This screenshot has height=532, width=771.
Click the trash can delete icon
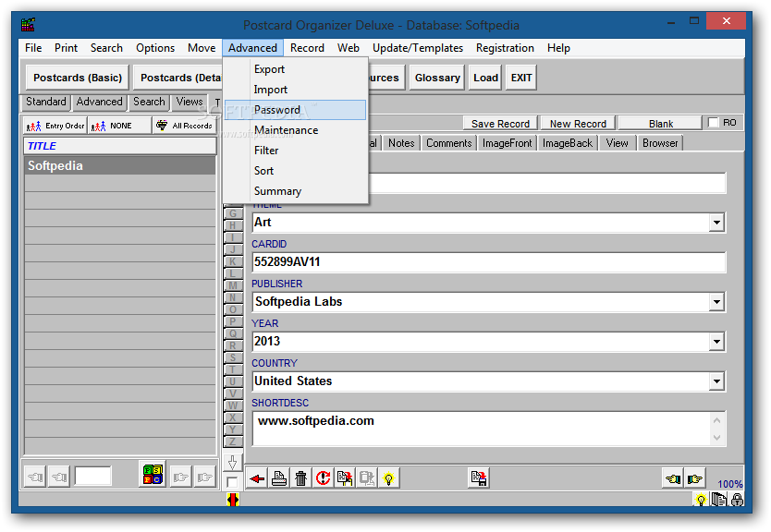pyautogui.click(x=301, y=478)
